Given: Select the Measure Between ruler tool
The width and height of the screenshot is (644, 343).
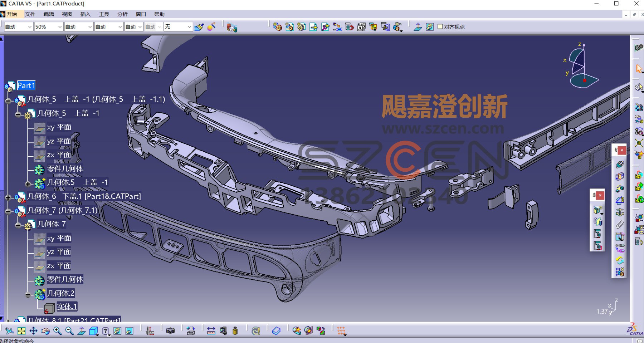Looking at the screenshot, I should [x=211, y=331].
